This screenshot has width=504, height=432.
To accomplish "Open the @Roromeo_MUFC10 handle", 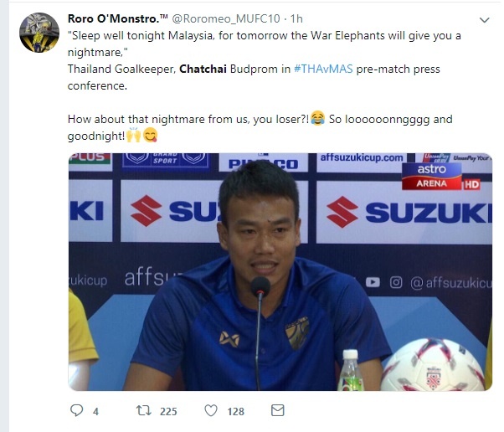I will (226, 18).
